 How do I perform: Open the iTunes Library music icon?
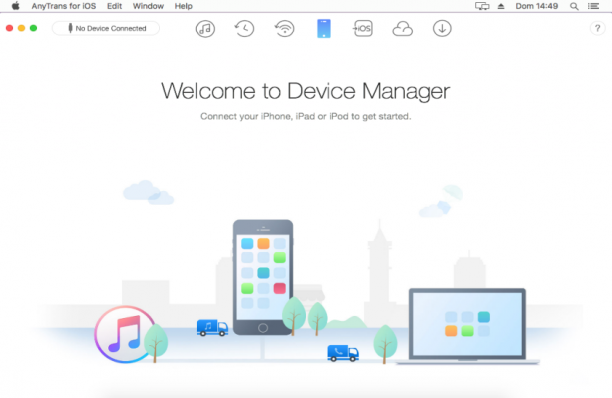pos(205,28)
